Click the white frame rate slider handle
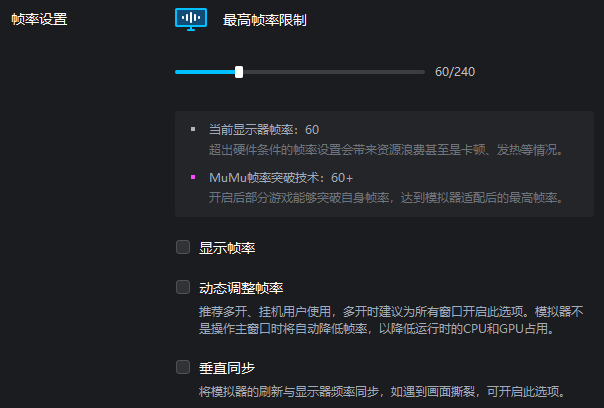This screenshot has height=408, width=604. 239,72
